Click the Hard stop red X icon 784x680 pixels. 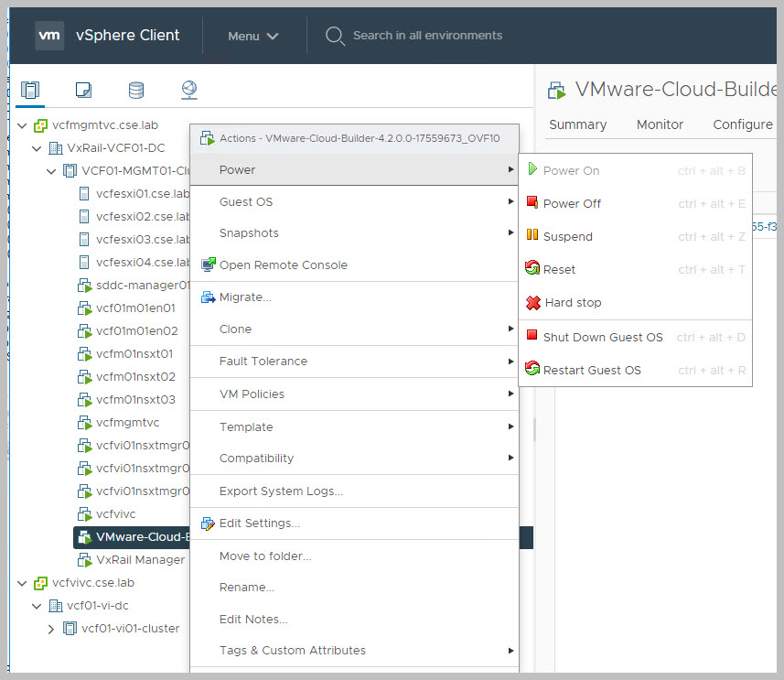point(533,302)
